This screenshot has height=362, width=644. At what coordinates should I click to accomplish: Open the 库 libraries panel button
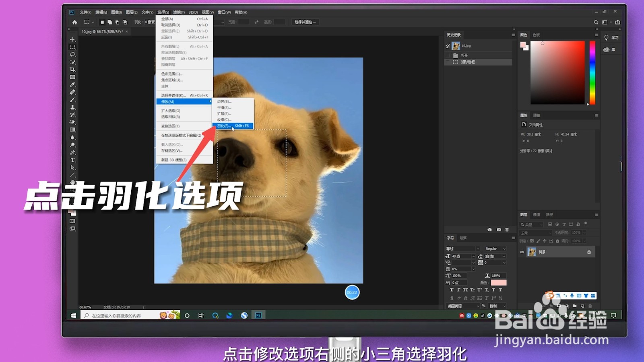tap(610, 49)
